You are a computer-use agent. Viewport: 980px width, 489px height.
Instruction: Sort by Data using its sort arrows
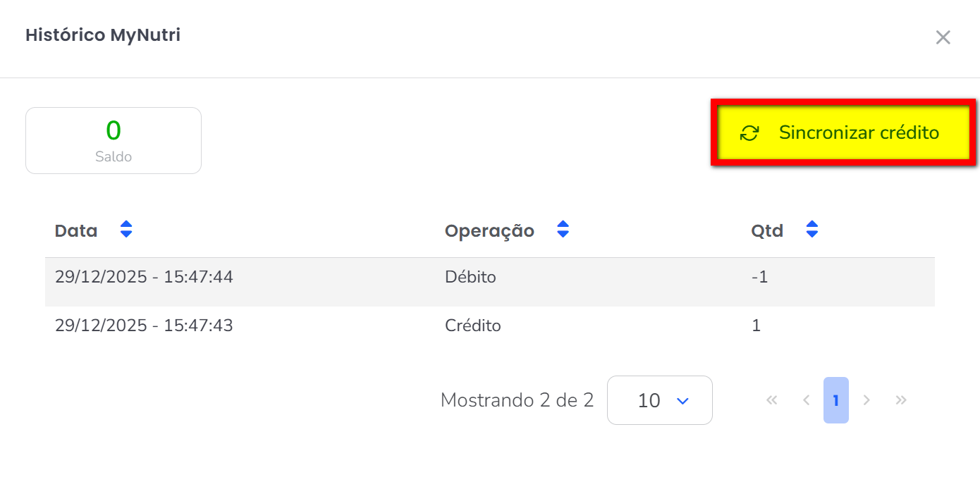(x=126, y=230)
